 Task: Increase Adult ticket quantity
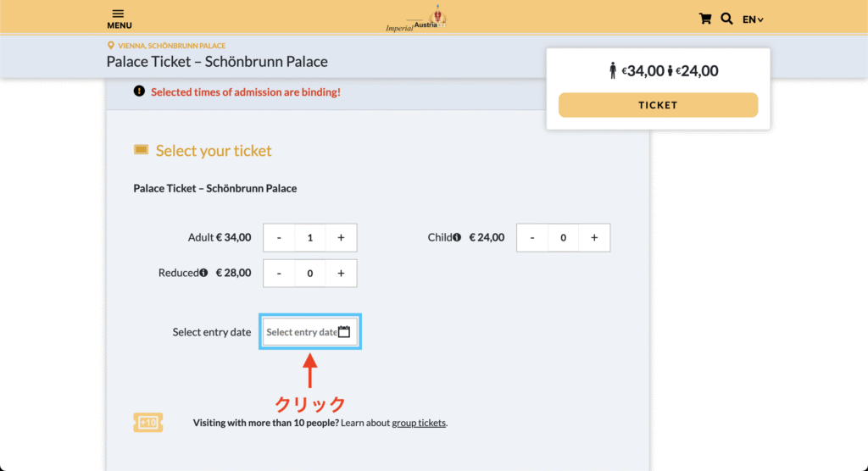(341, 237)
